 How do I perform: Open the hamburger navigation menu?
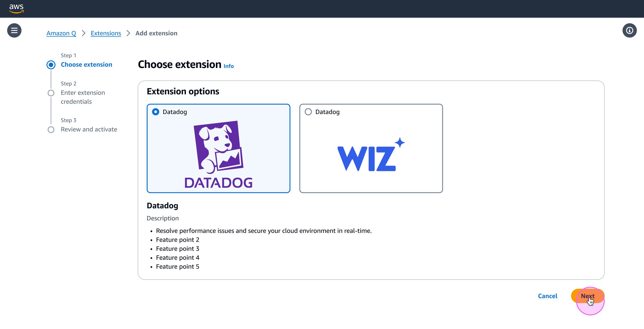(14, 30)
